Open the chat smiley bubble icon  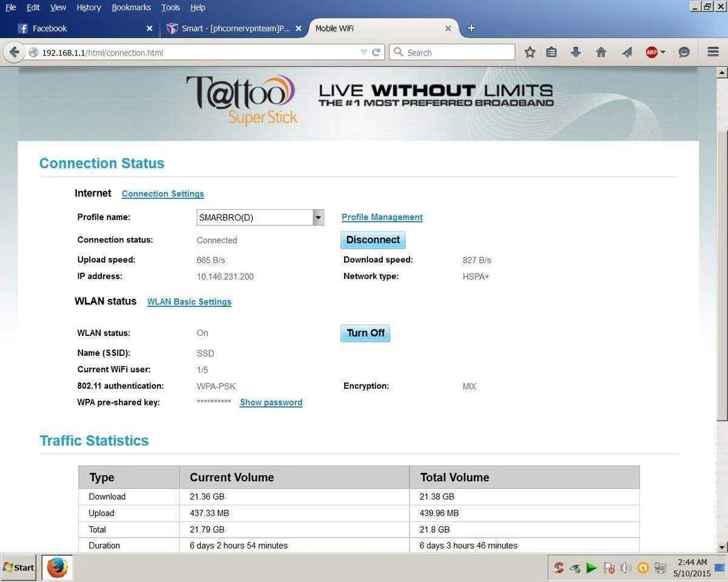(684, 52)
